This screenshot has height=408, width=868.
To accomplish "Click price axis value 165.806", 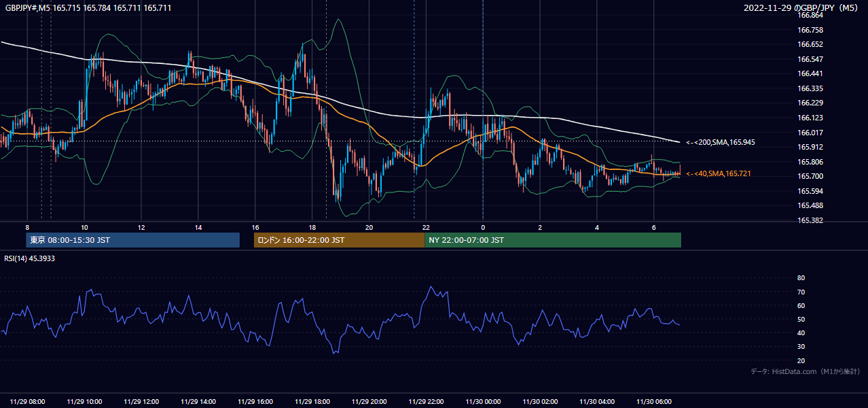I will (x=810, y=162).
